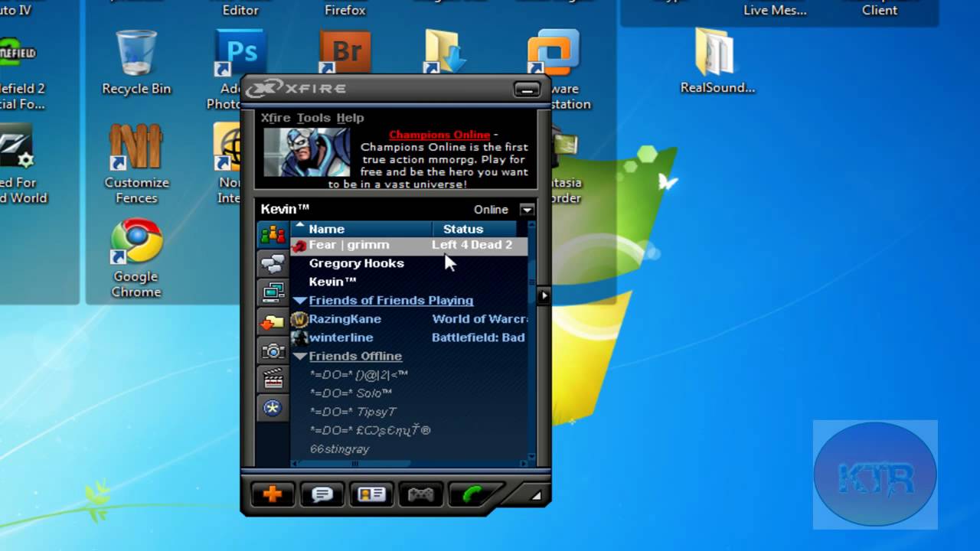Image resolution: width=980 pixels, height=551 pixels.
Task: Open the Tools menu
Action: click(x=313, y=118)
